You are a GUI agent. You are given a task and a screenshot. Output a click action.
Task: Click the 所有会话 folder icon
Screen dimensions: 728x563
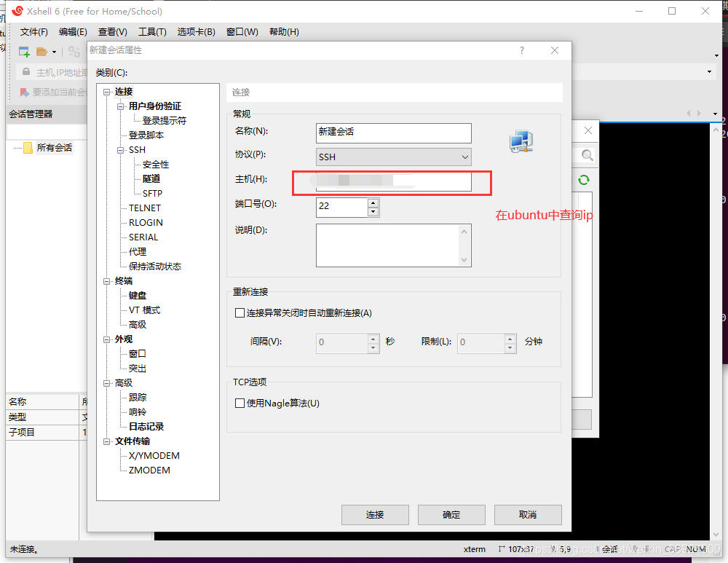[28, 148]
